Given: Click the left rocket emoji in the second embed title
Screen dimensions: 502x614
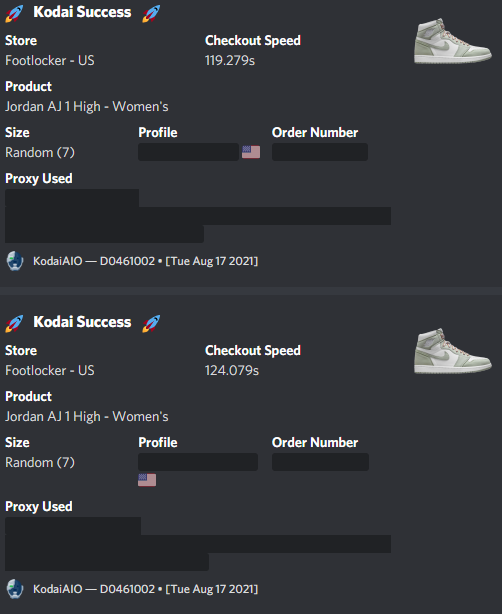Looking at the screenshot, I should [x=14, y=323].
